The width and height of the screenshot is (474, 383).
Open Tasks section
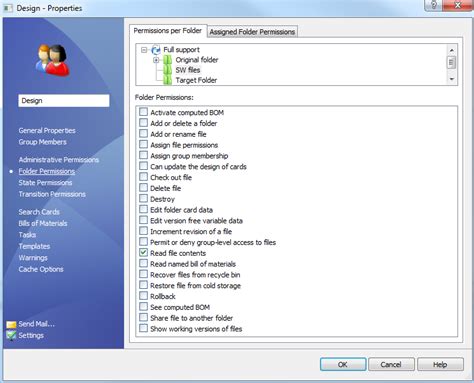(27, 235)
